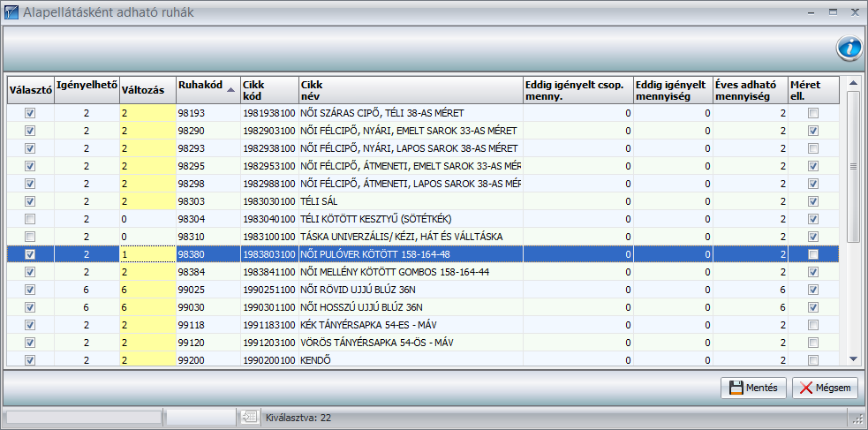The width and height of the screenshot is (868, 430).
Task: Toggle Választó for NŐI PULÓVER KÖTÖTT row
Action: pos(30,254)
